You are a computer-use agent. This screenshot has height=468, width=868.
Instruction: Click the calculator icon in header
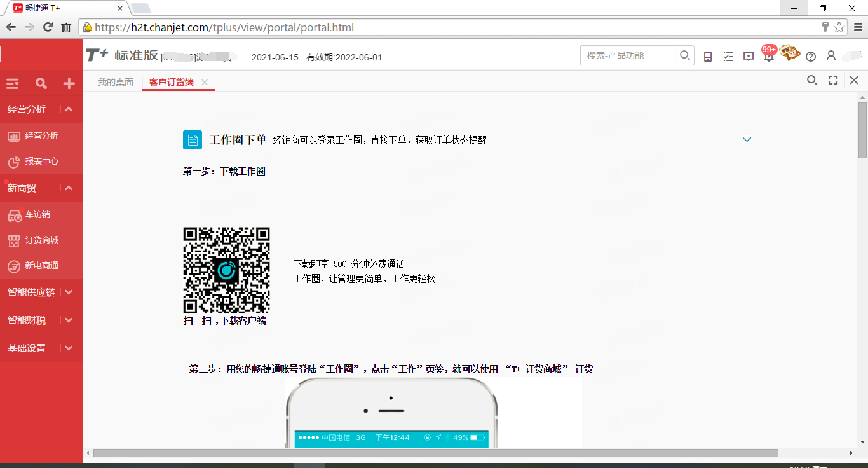[708, 56]
